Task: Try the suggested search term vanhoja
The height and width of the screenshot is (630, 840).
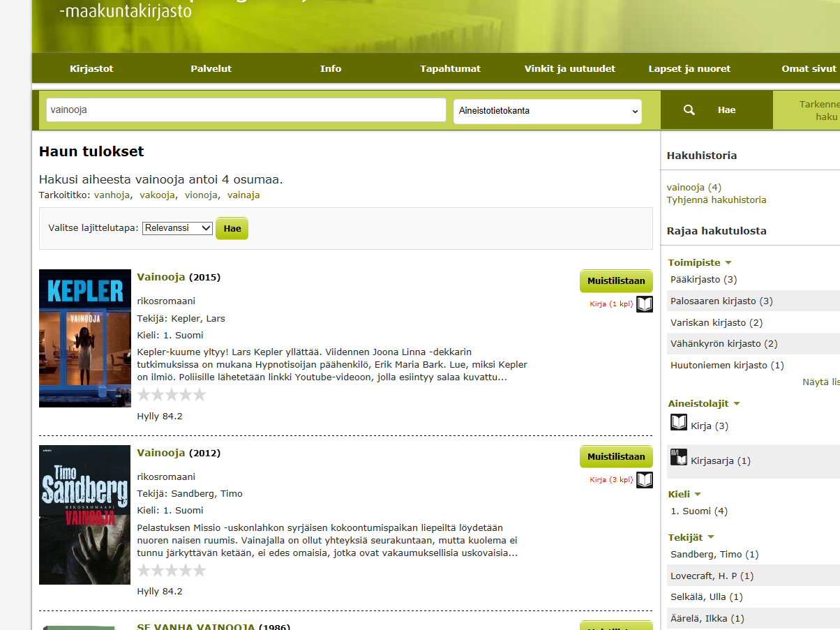Action: [x=112, y=195]
